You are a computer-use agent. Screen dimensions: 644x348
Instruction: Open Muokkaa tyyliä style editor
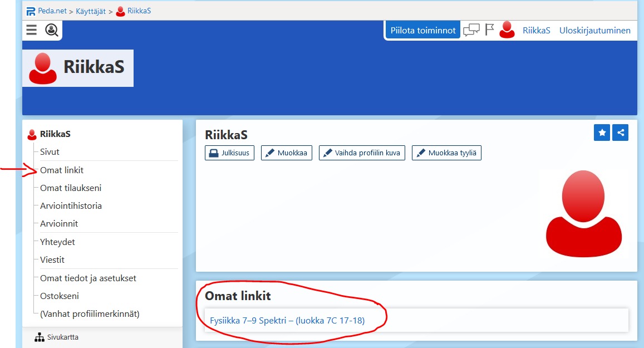[446, 153]
